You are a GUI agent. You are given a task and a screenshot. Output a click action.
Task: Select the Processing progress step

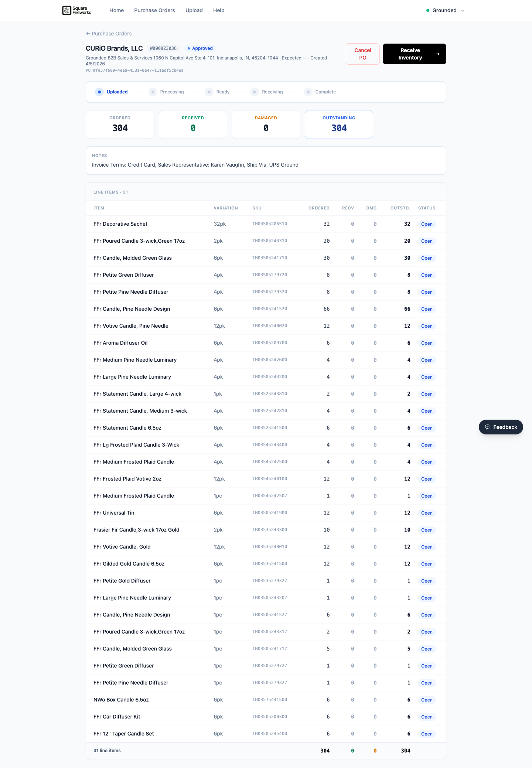[166, 92]
